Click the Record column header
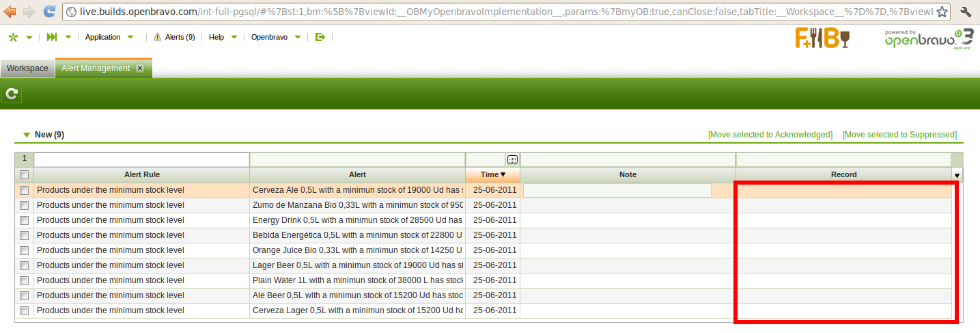Screen dimensions: 980x333 pyautogui.click(x=843, y=174)
